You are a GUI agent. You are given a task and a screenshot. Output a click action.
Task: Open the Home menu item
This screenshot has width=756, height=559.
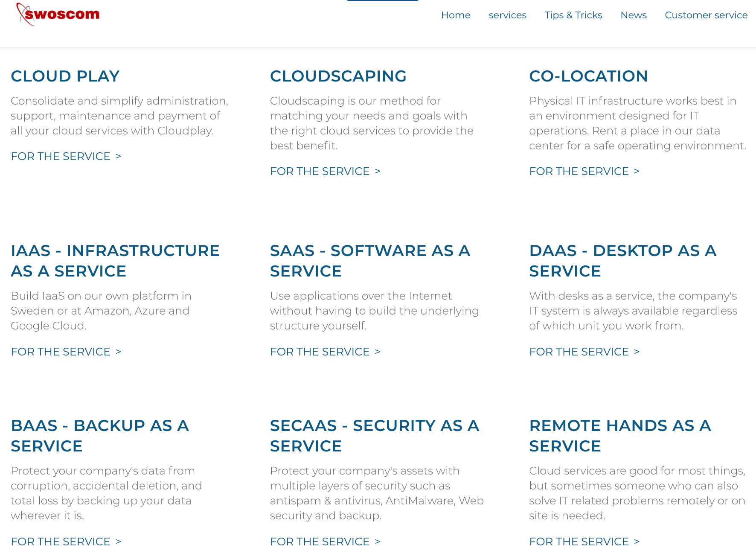tap(456, 15)
